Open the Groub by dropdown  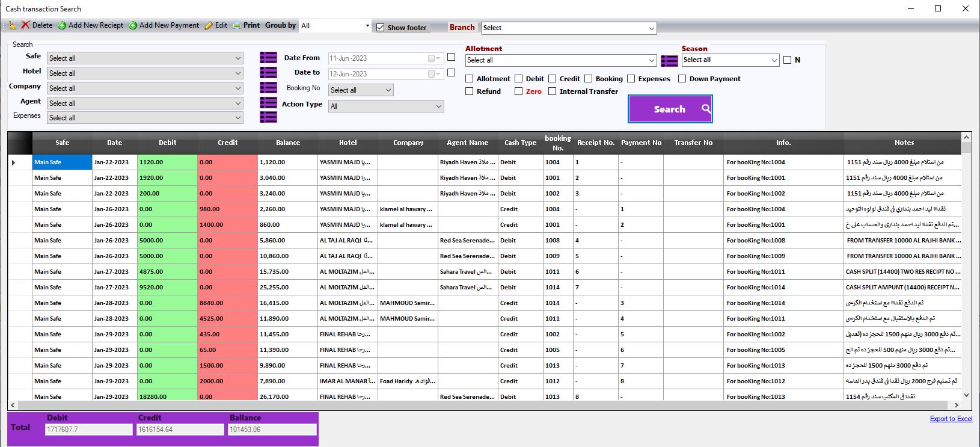[x=367, y=26]
